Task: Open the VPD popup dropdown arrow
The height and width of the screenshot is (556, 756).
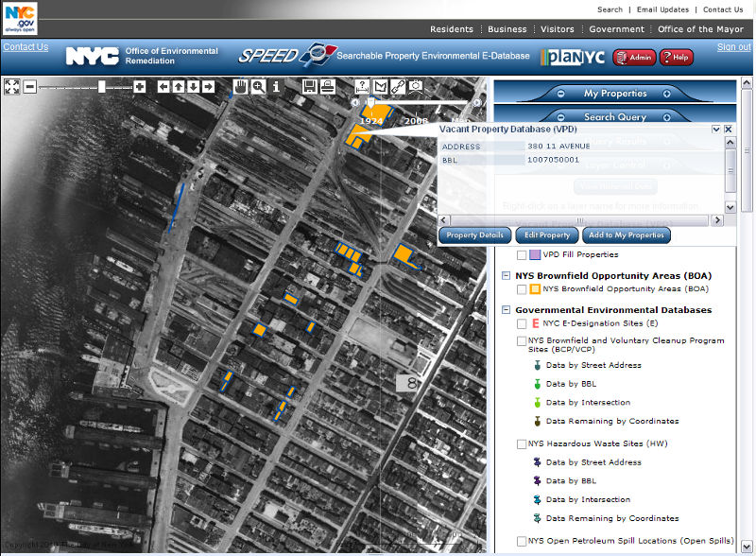Action: 716,130
